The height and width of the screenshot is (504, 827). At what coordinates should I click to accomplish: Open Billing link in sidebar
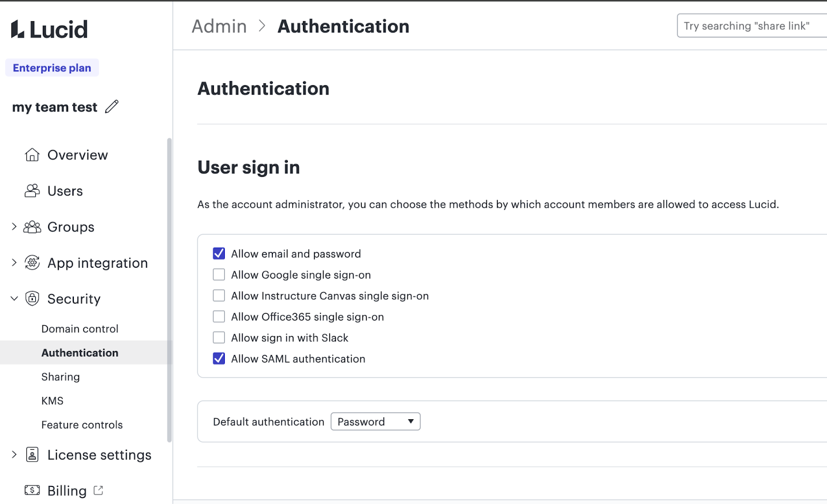pyautogui.click(x=67, y=491)
